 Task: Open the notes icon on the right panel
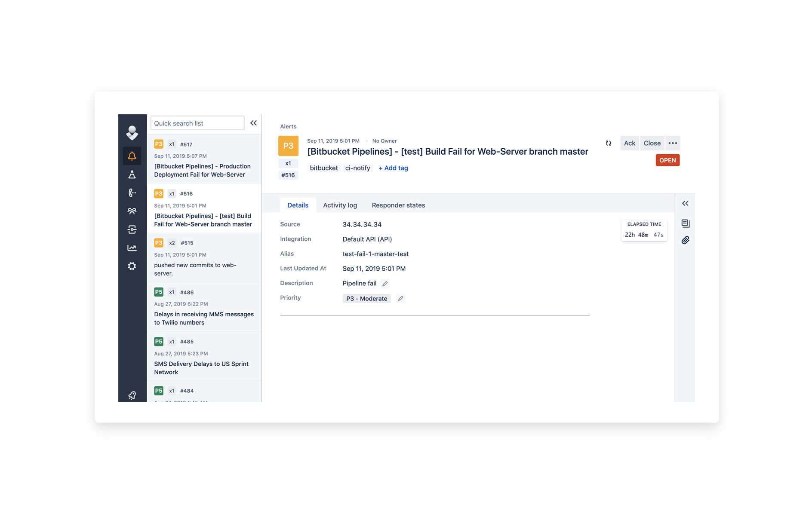click(x=686, y=223)
